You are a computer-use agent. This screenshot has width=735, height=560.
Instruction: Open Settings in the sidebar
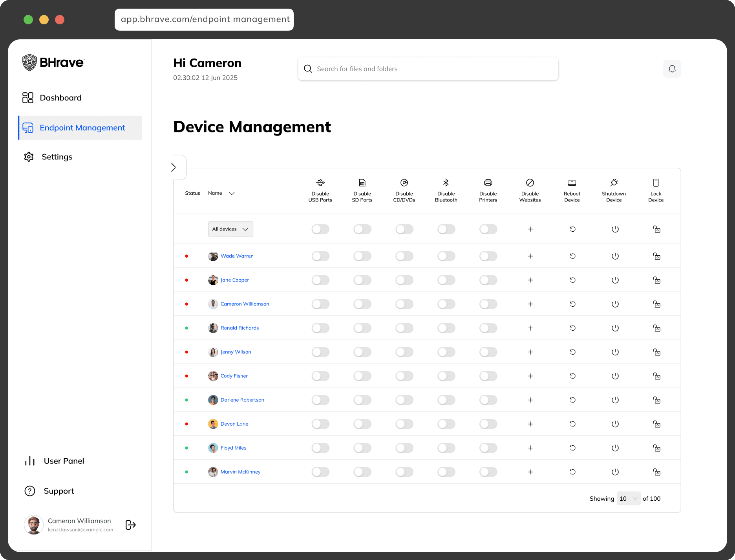(x=48, y=157)
